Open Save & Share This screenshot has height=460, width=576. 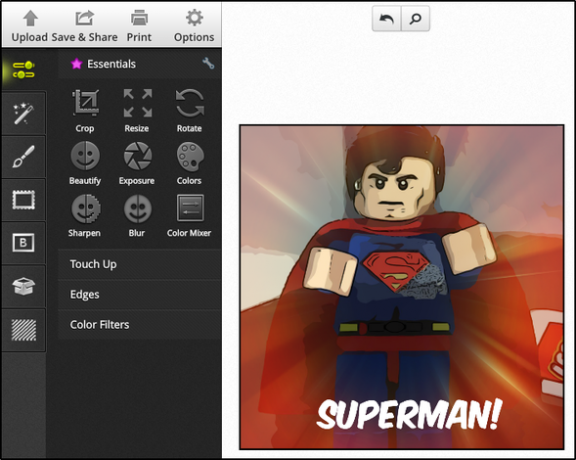click(84, 26)
